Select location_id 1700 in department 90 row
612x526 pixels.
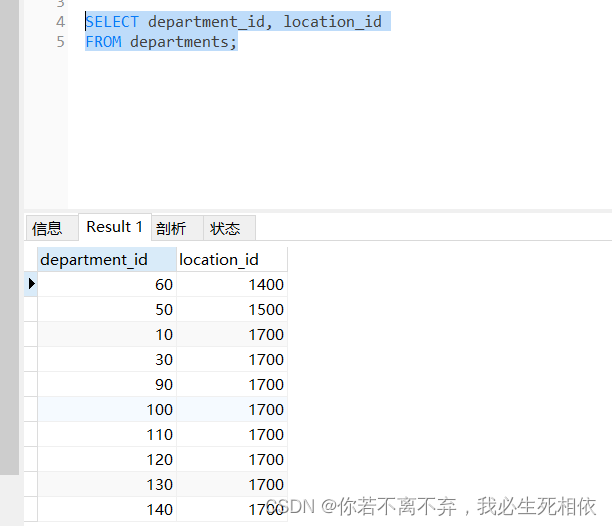tap(232, 384)
